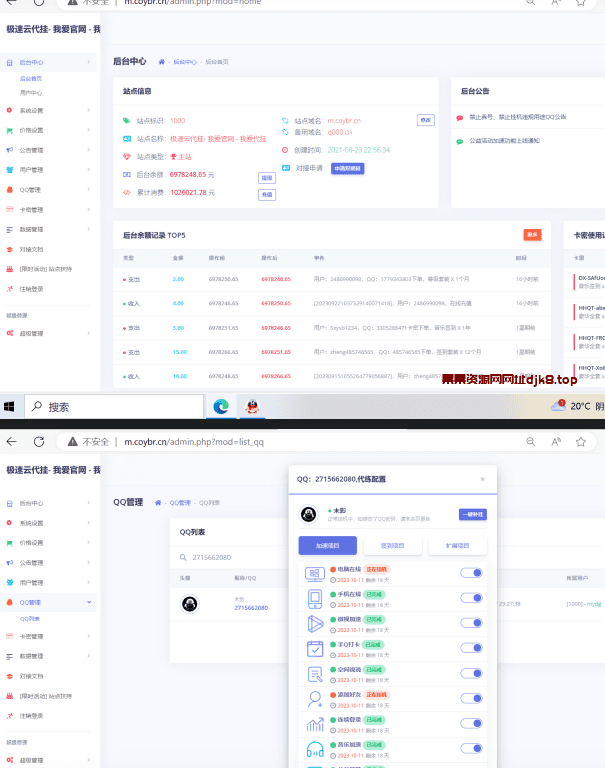
Task: Click the QQ列表 search field with 2715662080
Action: (x=230, y=557)
